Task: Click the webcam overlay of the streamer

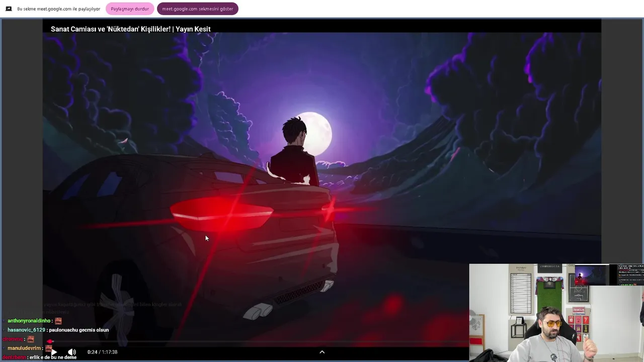Action: (556, 313)
